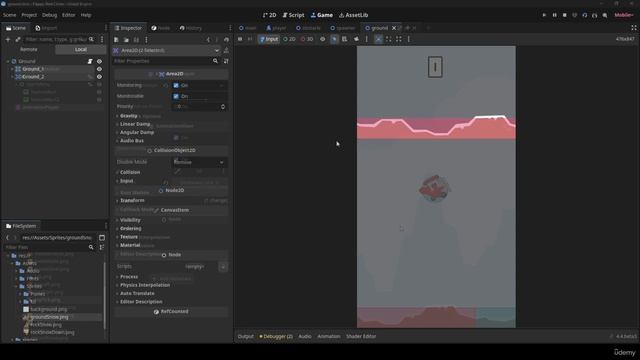Select the Import dock tab
640x360 pixels.
click(46, 28)
